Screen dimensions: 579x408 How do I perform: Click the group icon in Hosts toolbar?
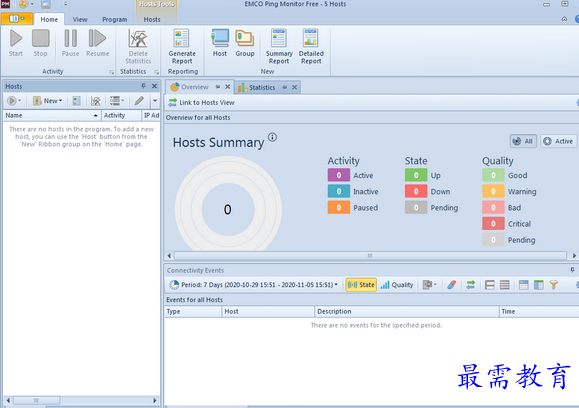tap(76, 100)
